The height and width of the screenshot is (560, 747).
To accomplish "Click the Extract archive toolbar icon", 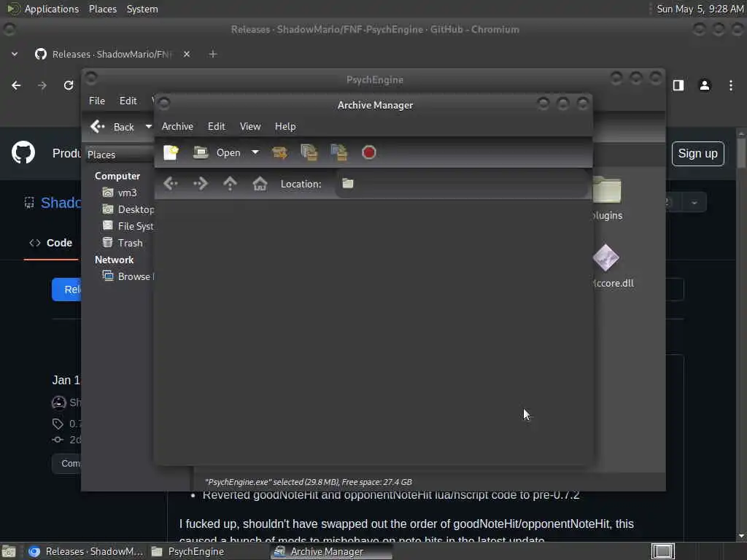I will pyautogui.click(x=279, y=152).
